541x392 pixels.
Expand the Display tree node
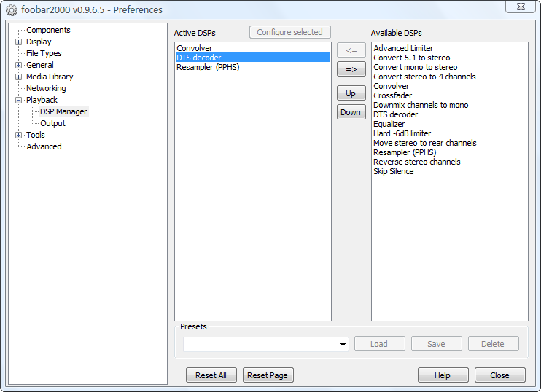(x=19, y=42)
